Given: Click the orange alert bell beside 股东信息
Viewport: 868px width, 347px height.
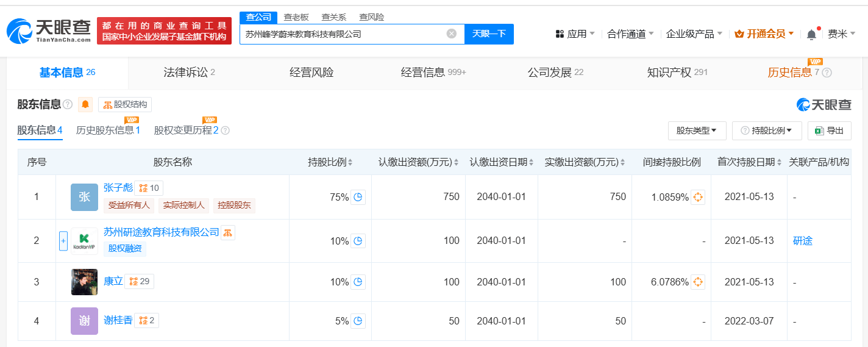Looking at the screenshot, I should coord(85,104).
